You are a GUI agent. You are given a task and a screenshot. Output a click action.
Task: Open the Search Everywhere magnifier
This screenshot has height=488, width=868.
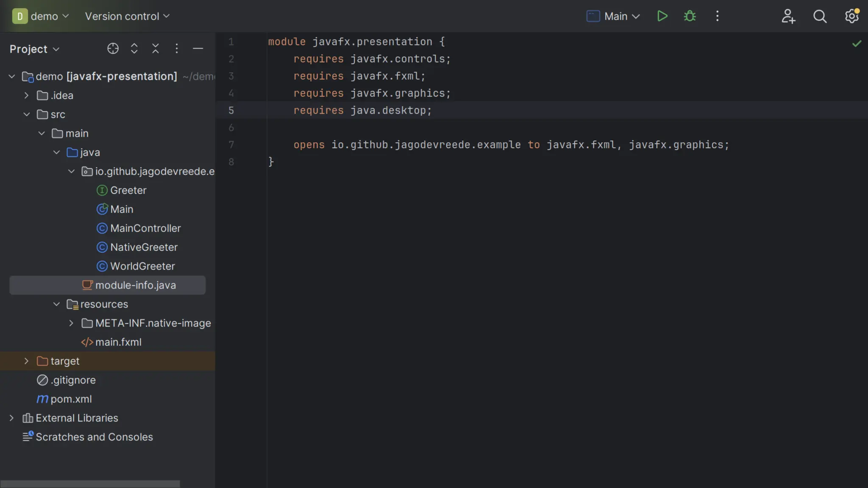coord(820,16)
